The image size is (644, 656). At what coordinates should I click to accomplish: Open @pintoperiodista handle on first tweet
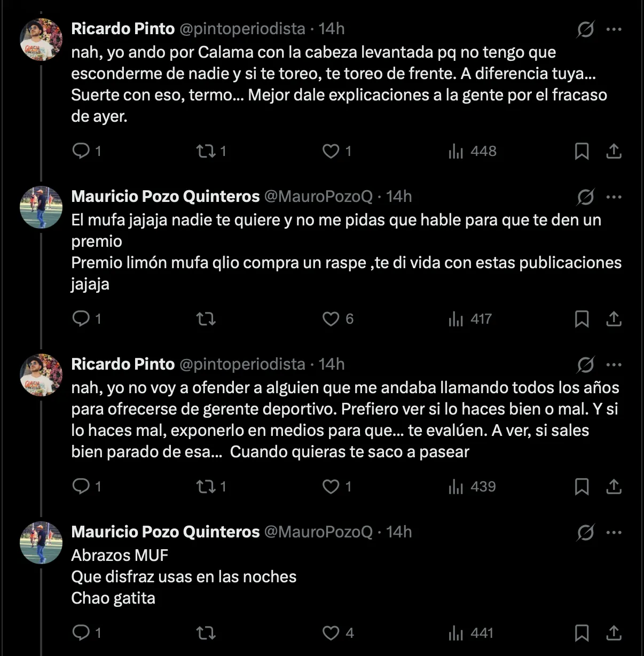click(x=242, y=28)
